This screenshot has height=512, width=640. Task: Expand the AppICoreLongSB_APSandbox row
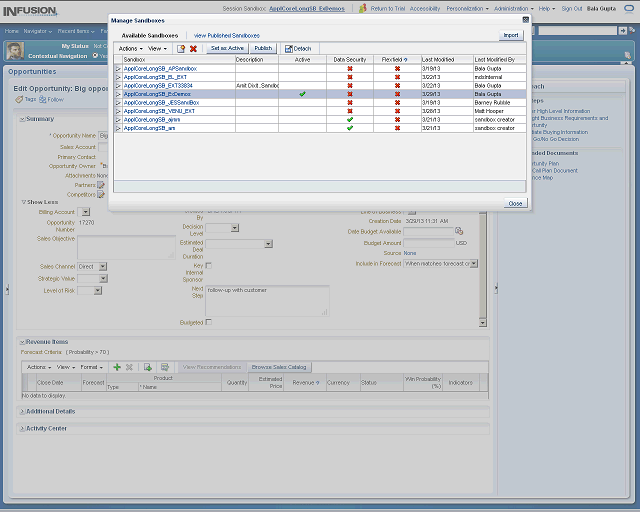point(118,68)
